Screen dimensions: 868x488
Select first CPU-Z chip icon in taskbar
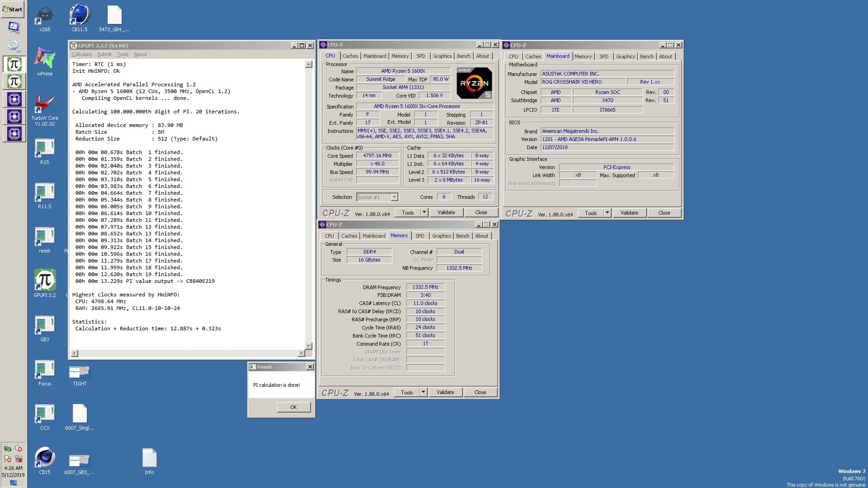click(x=14, y=99)
